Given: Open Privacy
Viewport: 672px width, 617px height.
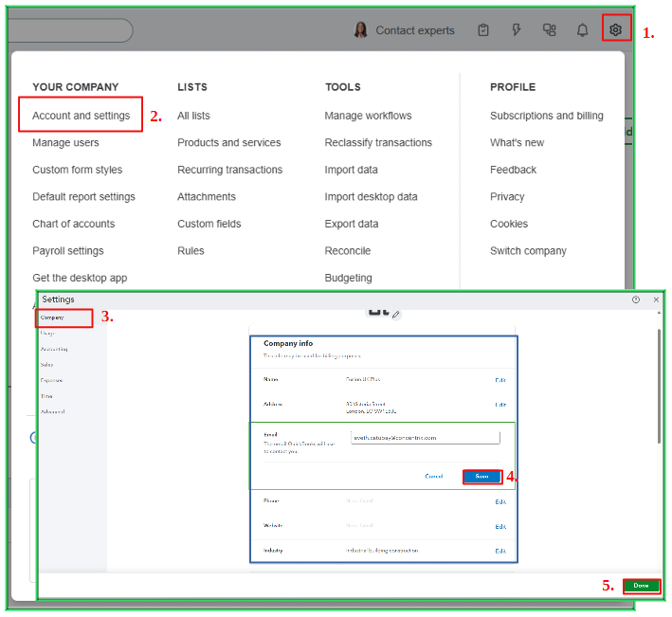Looking at the screenshot, I should pyautogui.click(x=507, y=197).
